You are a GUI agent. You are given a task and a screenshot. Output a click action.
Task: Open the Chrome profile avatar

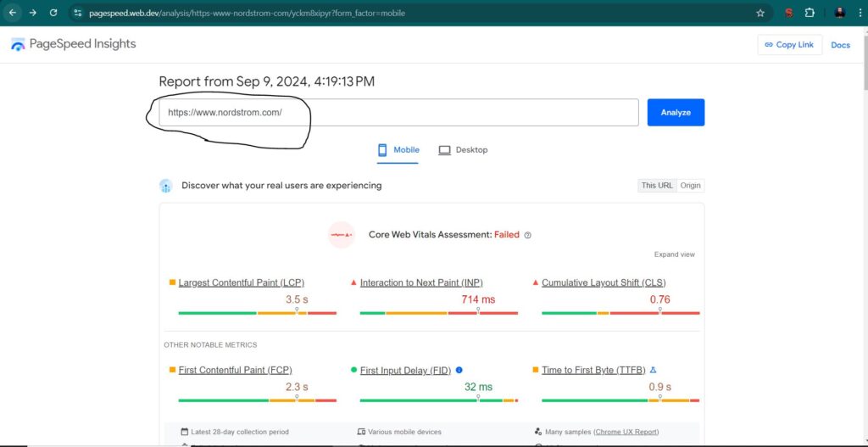[840, 13]
